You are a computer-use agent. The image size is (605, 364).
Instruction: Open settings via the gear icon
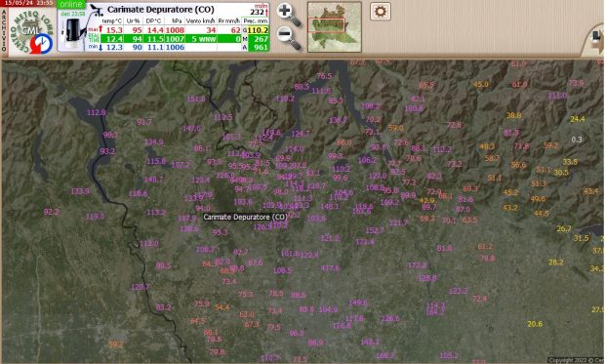380,11
